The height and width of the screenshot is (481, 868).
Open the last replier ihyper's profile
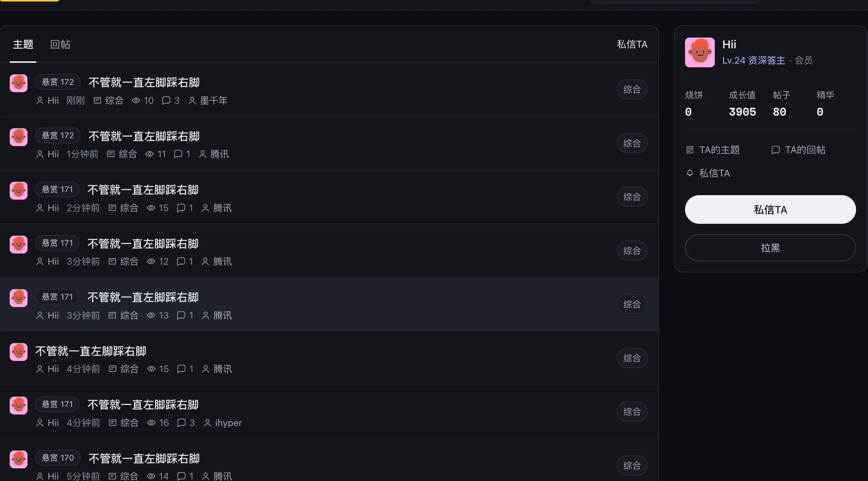228,423
